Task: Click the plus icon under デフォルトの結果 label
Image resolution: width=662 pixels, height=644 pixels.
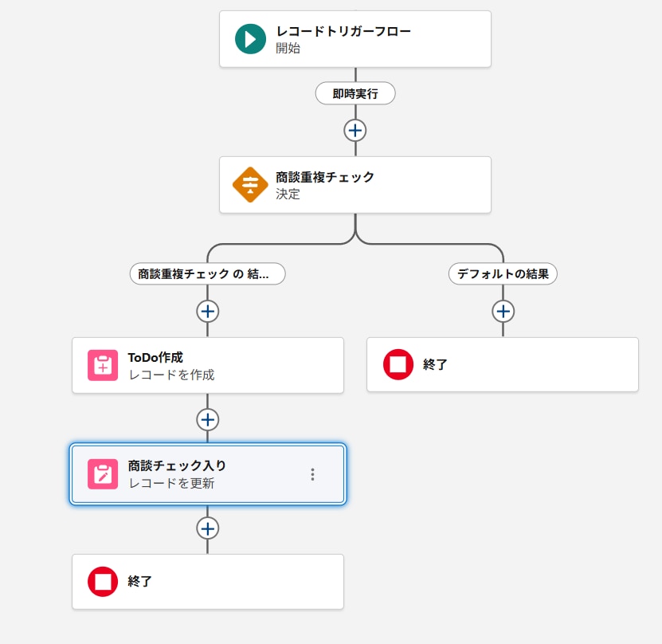Action: (503, 311)
